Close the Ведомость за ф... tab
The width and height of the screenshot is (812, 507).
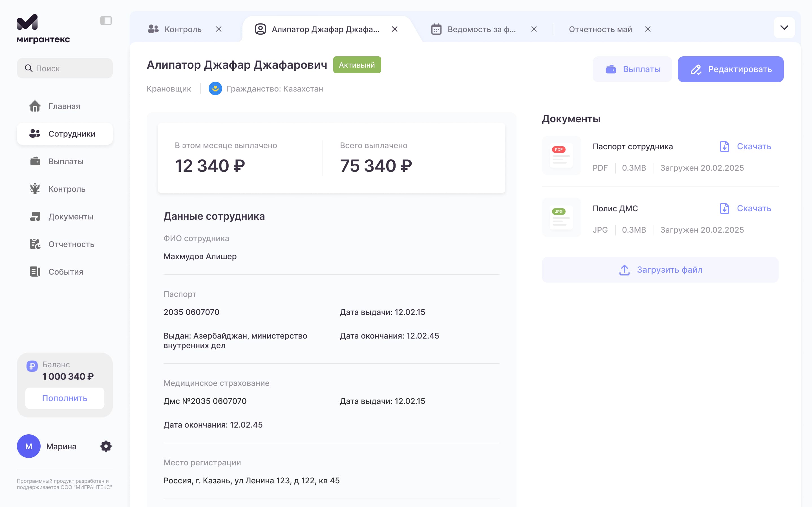[x=534, y=30]
